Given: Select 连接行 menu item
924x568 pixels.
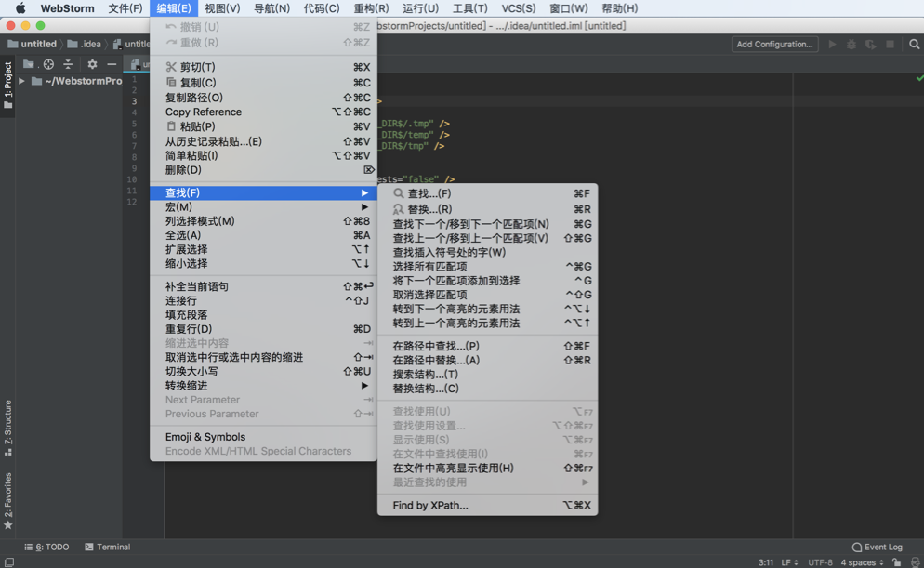Looking at the screenshot, I should click(x=263, y=300).
